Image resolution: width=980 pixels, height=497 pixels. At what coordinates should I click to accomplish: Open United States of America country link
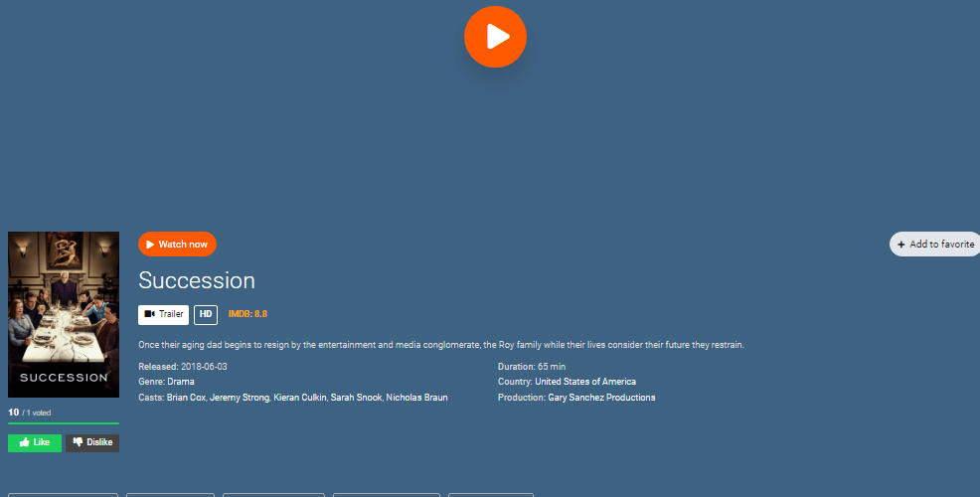(585, 382)
